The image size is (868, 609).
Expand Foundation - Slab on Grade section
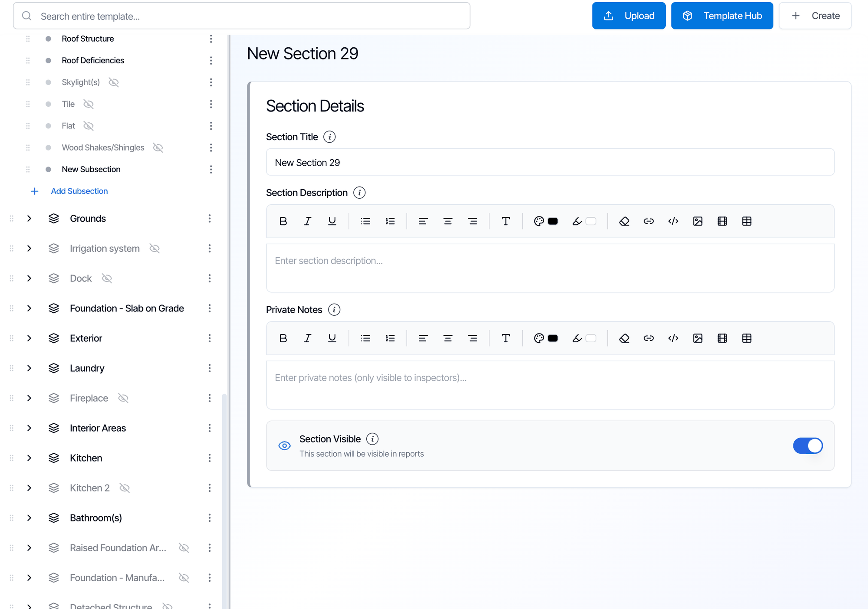coord(29,308)
